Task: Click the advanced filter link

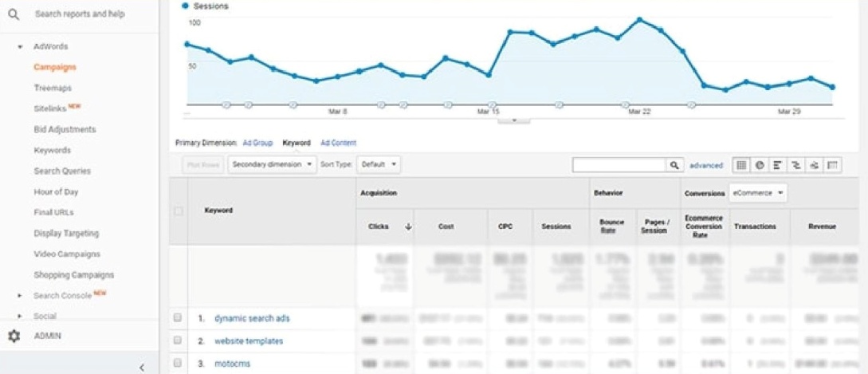Action: click(706, 165)
